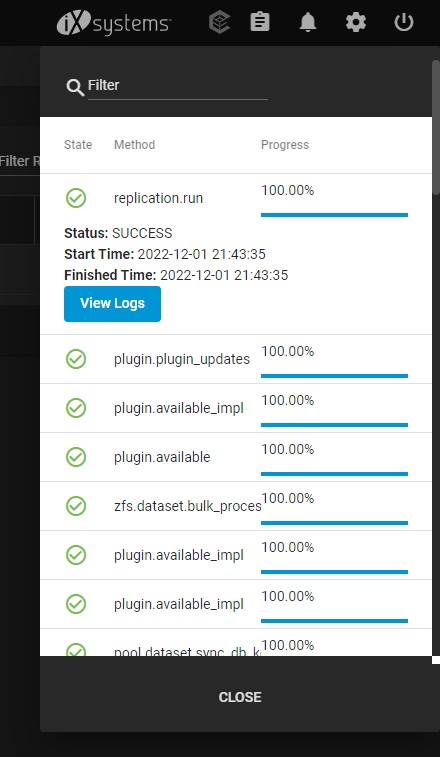Focus the Filter text field
Viewport: 440px width, 757px height.
[178, 86]
